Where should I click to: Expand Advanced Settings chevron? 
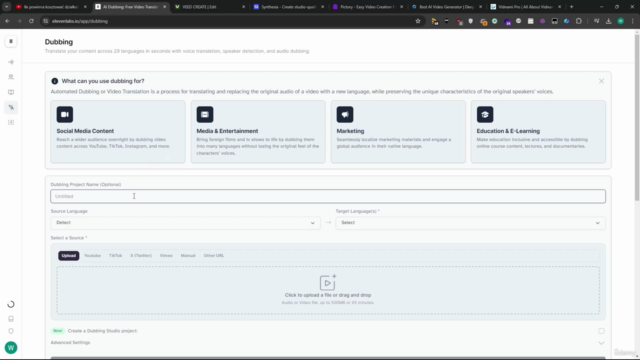tap(601, 343)
